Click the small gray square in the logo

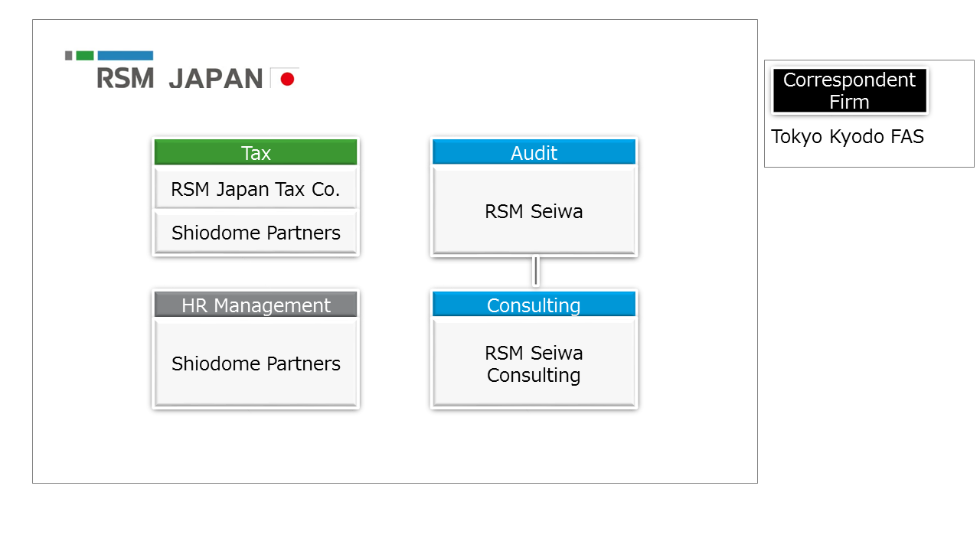pyautogui.click(x=69, y=55)
